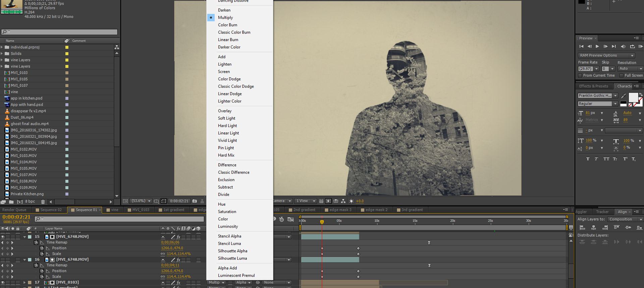Create a new folder in Project panel
The height and width of the screenshot is (288, 644).
pos(11,202)
